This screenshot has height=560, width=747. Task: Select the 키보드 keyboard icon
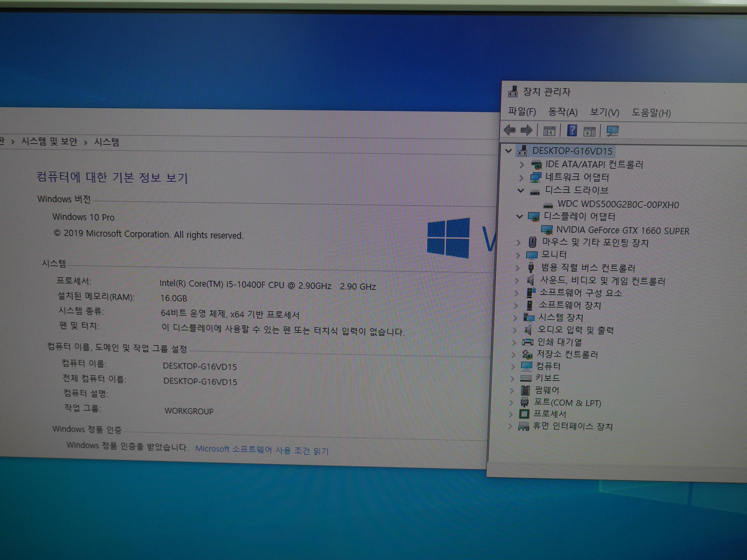pos(526,378)
